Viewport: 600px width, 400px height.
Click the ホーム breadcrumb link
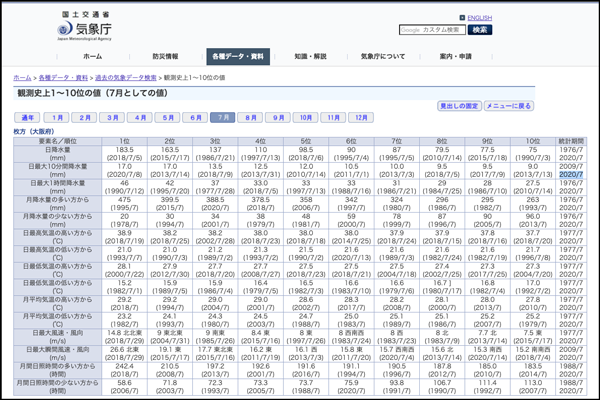tap(22, 77)
